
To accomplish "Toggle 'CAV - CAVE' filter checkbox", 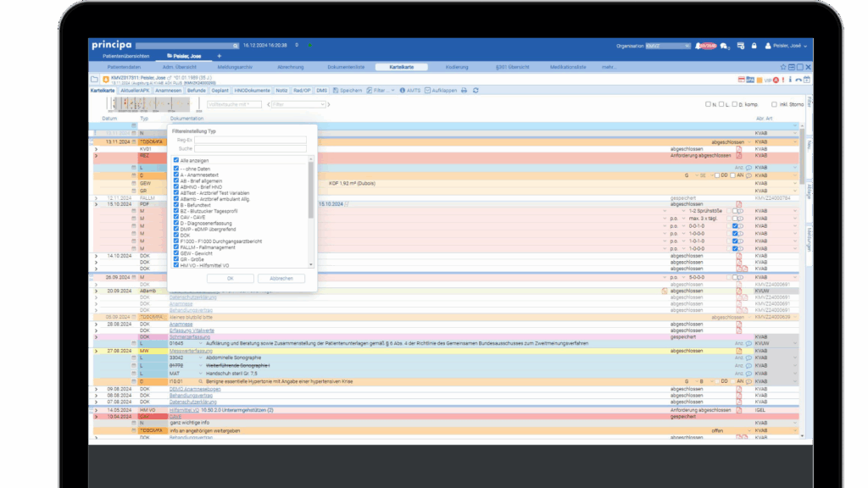I will [x=175, y=216].
